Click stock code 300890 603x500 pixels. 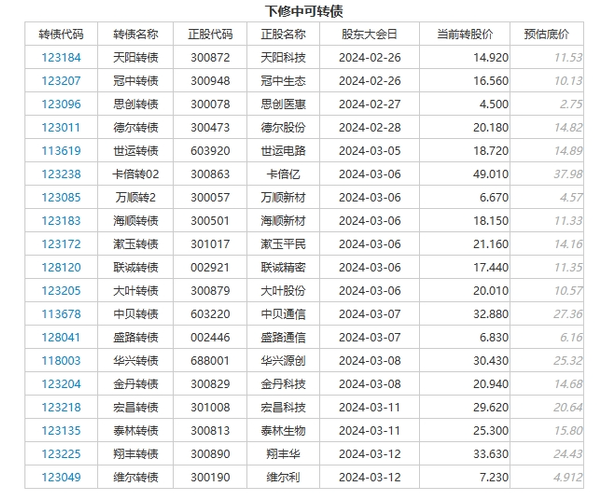[210, 454]
